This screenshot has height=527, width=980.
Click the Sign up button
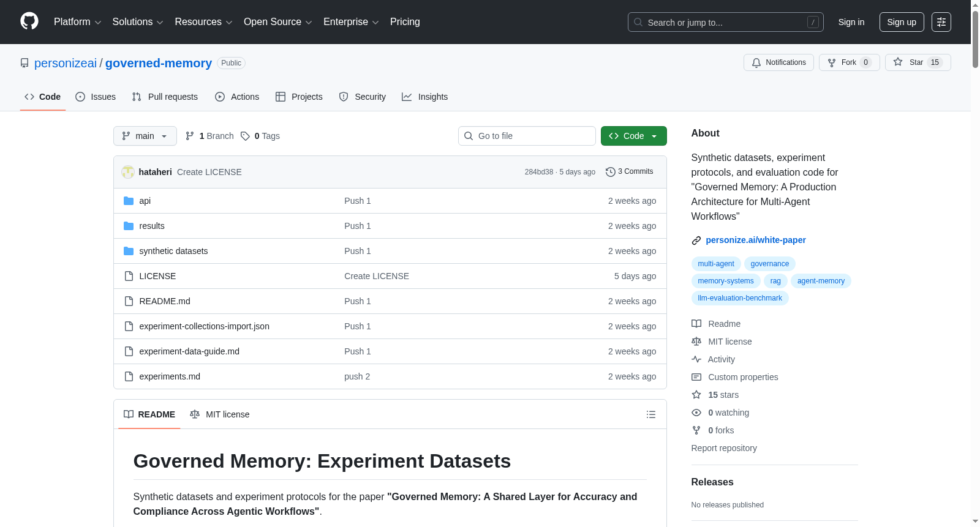tap(902, 22)
